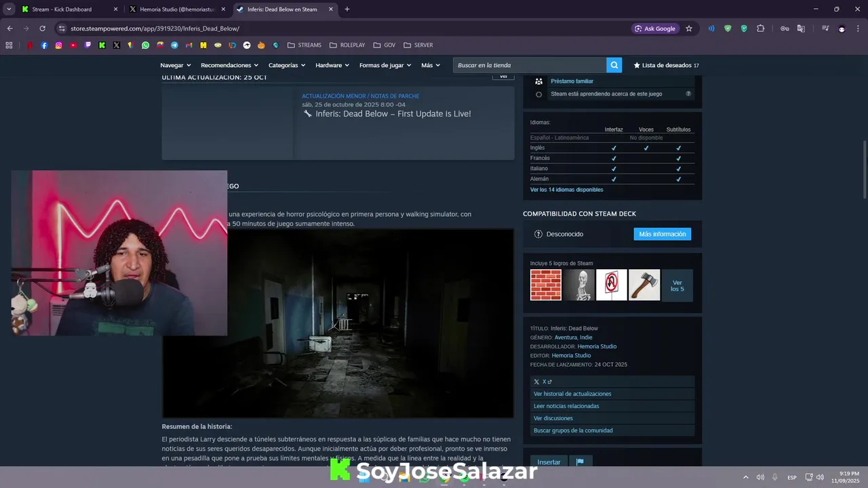Click the Insertar button
868x488 pixels.
(x=549, y=462)
